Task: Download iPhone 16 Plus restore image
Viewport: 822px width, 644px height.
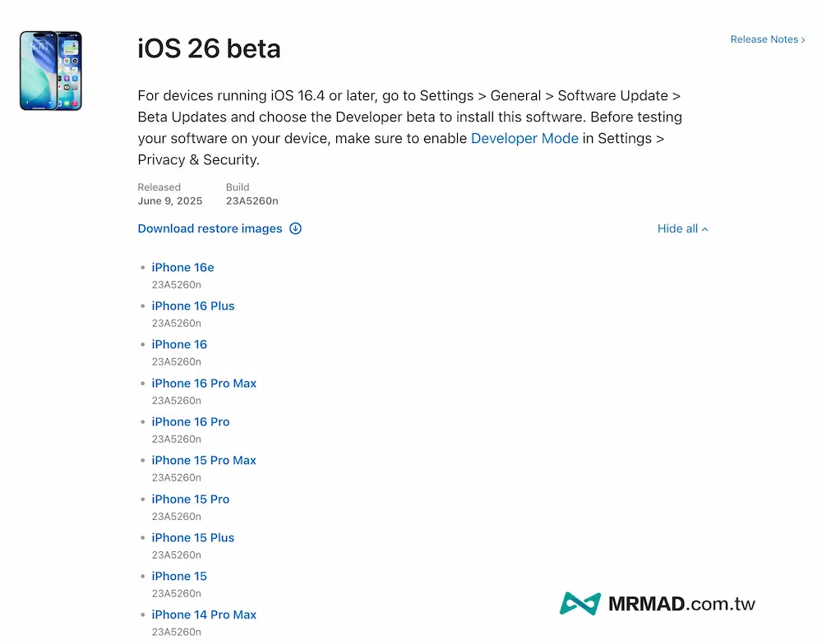Action: point(193,306)
